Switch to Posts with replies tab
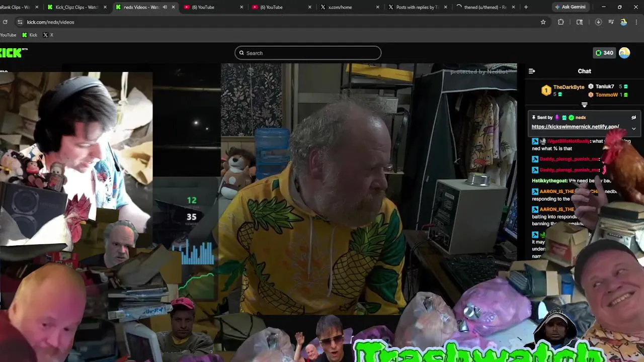This screenshot has width=644, height=362. click(x=417, y=7)
